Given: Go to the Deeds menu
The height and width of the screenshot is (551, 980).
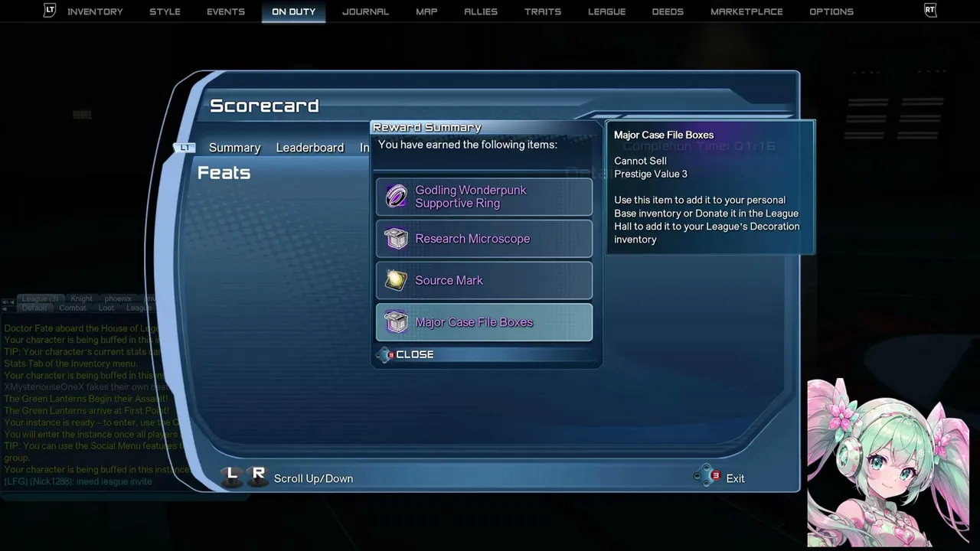Looking at the screenshot, I should (668, 11).
